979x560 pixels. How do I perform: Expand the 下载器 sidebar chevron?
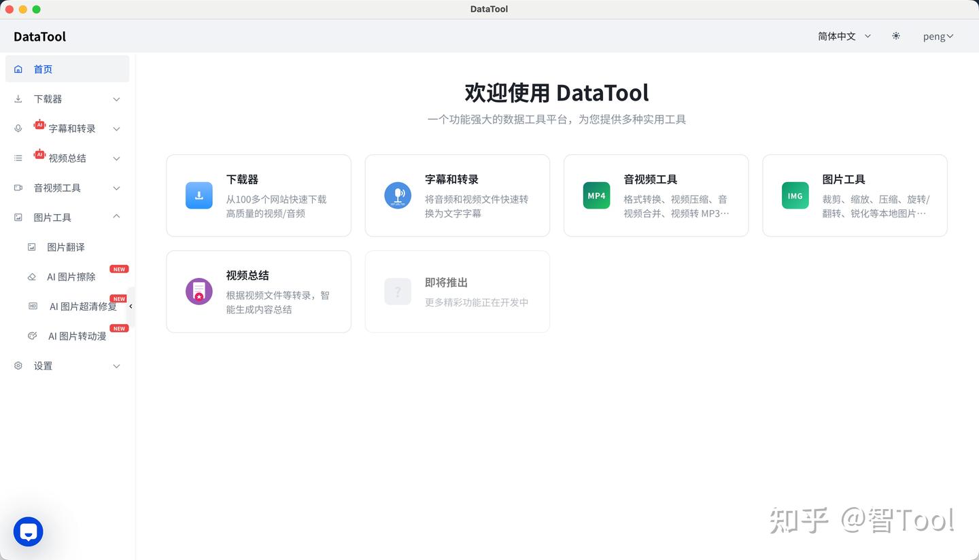pos(116,99)
